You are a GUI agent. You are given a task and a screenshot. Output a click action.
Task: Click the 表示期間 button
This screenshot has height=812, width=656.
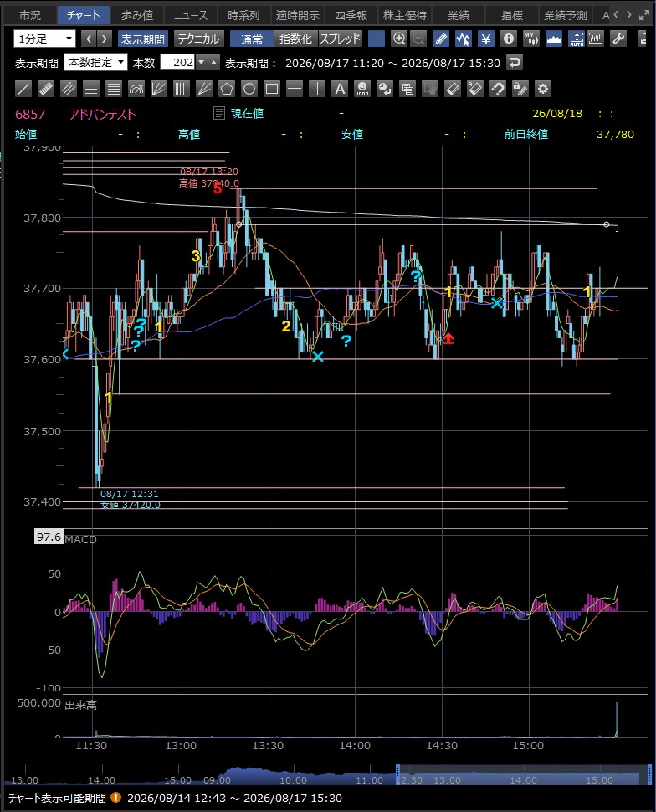coord(142,39)
